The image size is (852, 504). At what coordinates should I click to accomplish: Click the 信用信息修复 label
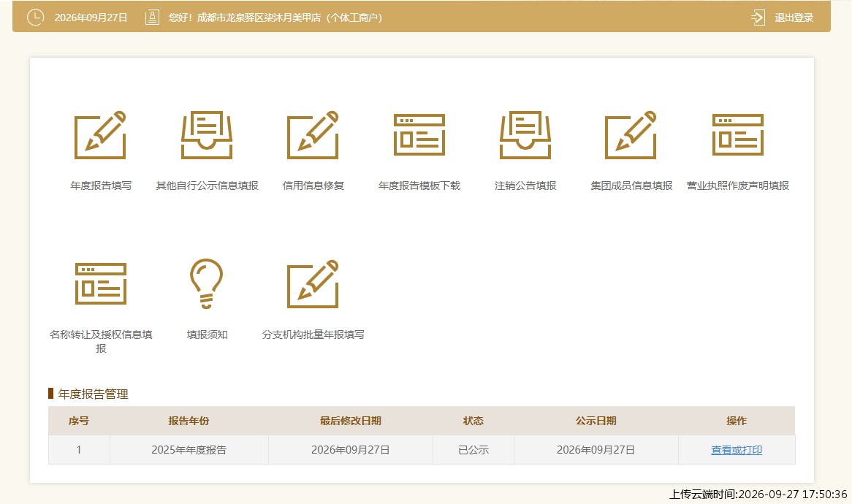[x=313, y=186]
